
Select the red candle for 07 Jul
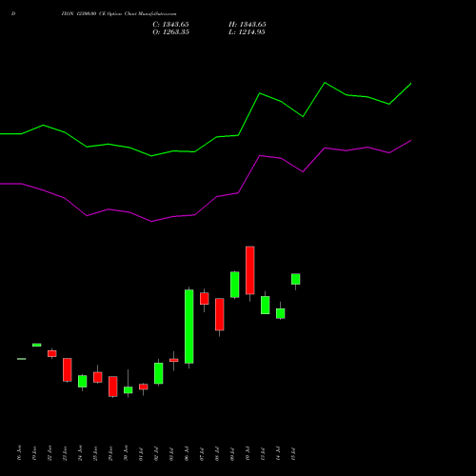pyautogui.click(x=205, y=299)
